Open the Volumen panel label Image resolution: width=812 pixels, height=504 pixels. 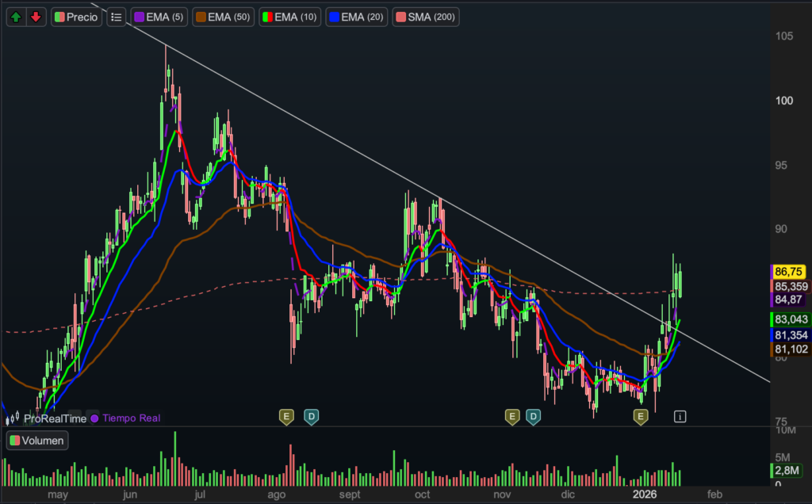tap(37, 441)
